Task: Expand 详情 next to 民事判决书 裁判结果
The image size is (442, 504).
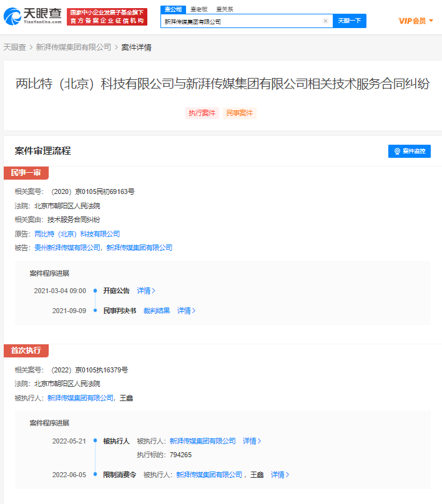Action: click(x=186, y=311)
